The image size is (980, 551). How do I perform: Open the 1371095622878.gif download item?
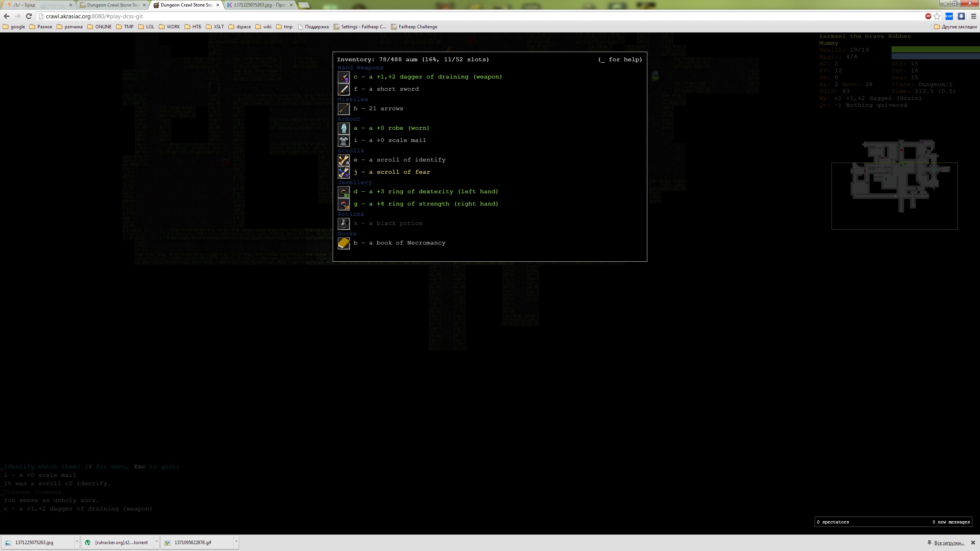[x=197, y=543]
